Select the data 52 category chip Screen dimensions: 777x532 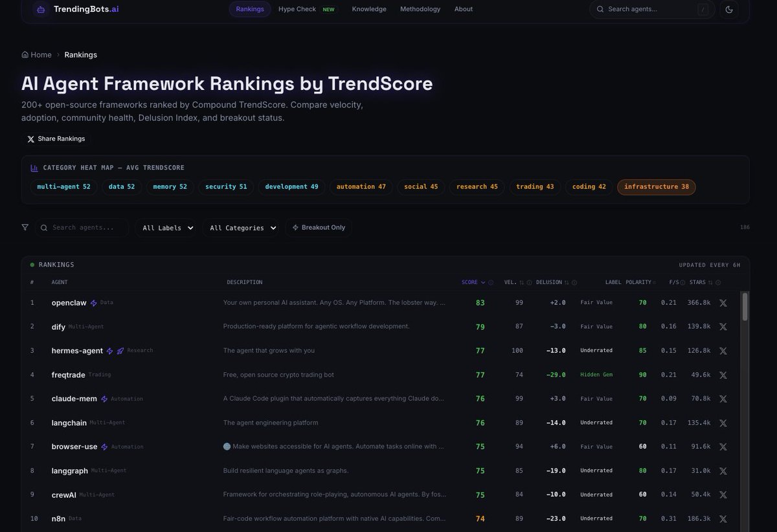point(122,187)
